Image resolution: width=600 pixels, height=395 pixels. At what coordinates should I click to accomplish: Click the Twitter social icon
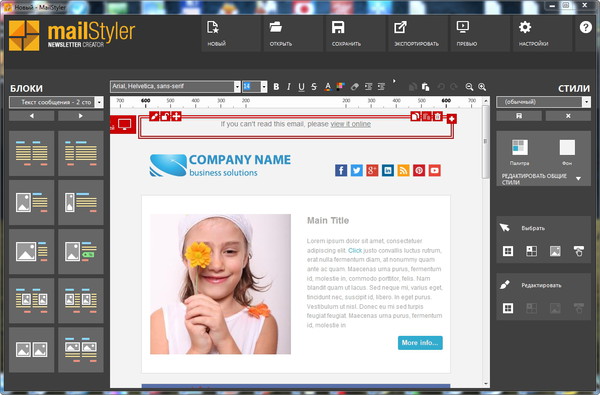point(357,170)
